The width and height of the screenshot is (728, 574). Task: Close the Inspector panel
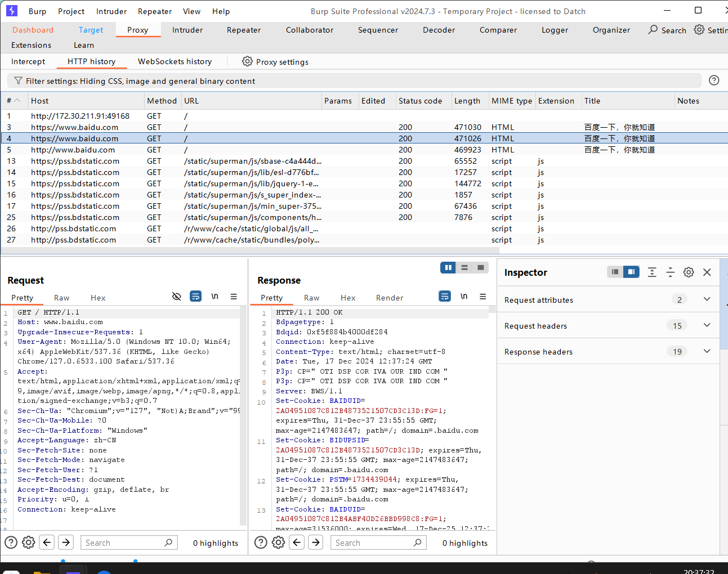pos(707,272)
